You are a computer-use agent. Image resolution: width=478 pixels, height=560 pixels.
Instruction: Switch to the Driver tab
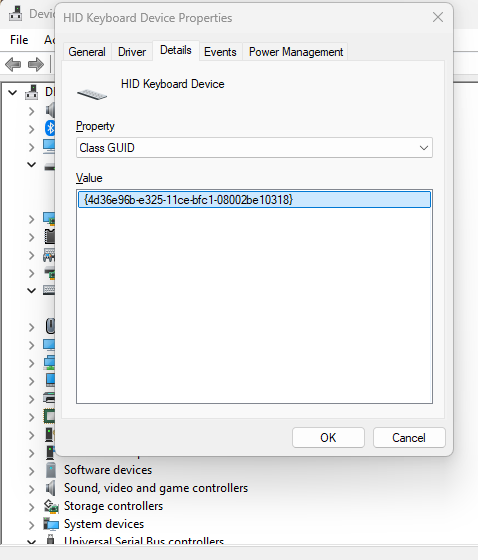132,52
